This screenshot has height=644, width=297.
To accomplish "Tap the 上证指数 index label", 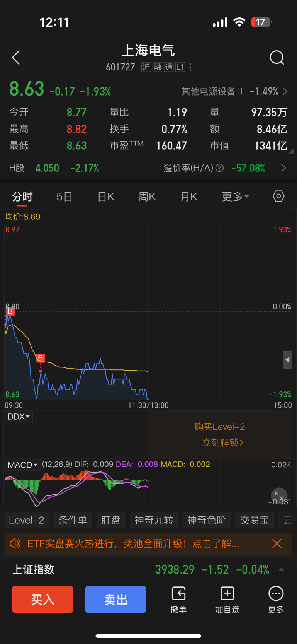I will point(33,569).
